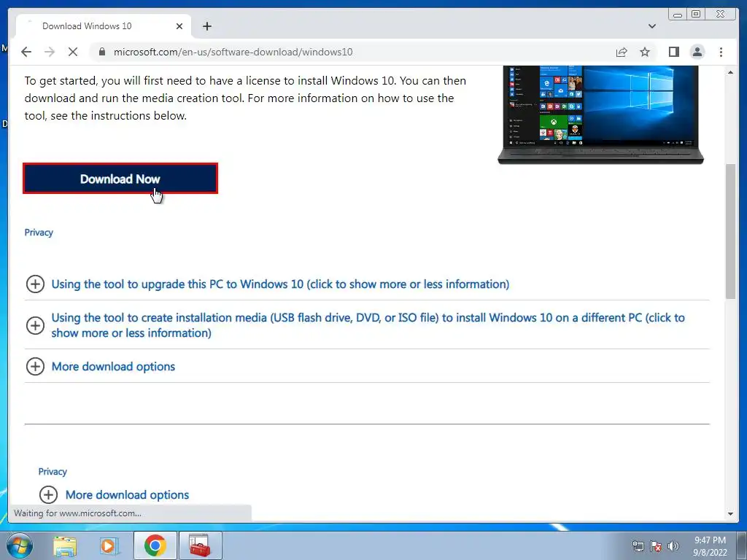This screenshot has height=560, width=747.
Task: Stop loading the page
Action: [x=73, y=52]
